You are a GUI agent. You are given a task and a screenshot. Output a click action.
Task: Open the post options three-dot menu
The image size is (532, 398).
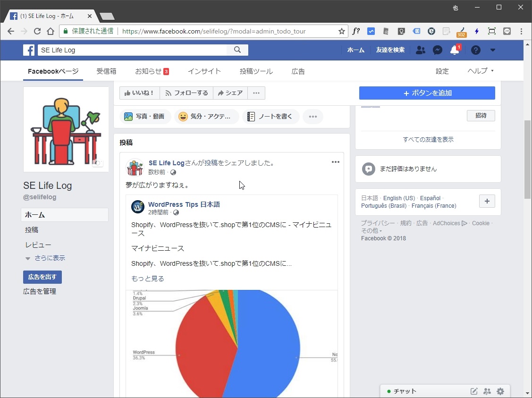[x=335, y=162]
